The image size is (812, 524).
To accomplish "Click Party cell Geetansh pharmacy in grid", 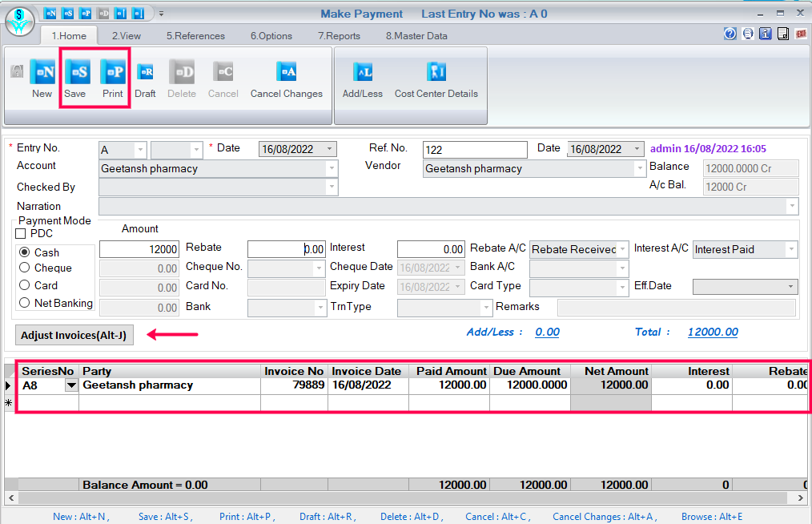I will click(170, 385).
